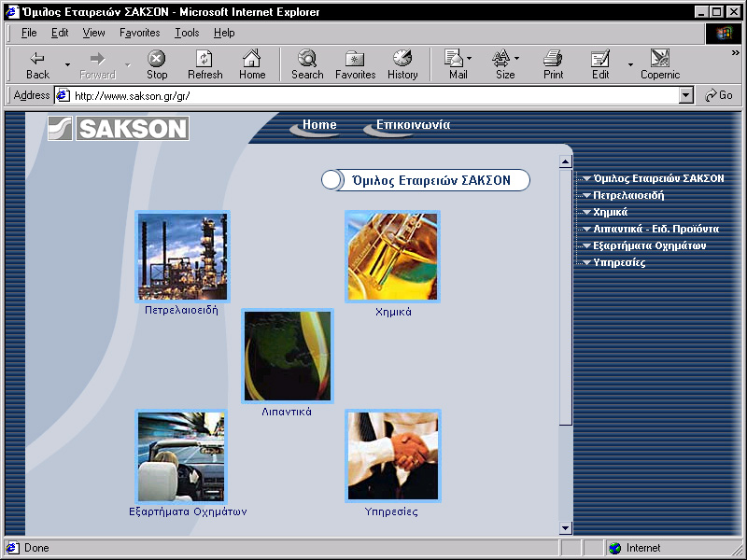Show more toolbar buttons chevron
Image resolution: width=747 pixels, height=560 pixels.
pyautogui.click(x=735, y=53)
